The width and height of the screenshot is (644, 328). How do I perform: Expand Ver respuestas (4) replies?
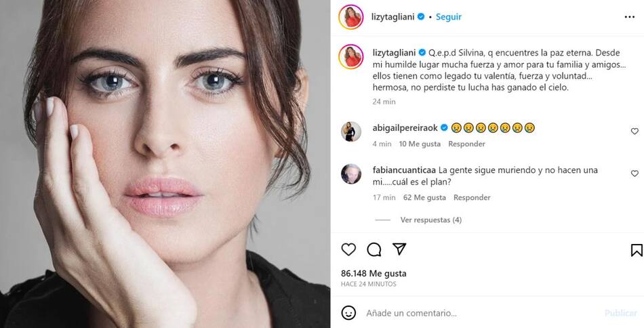[x=431, y=220]
